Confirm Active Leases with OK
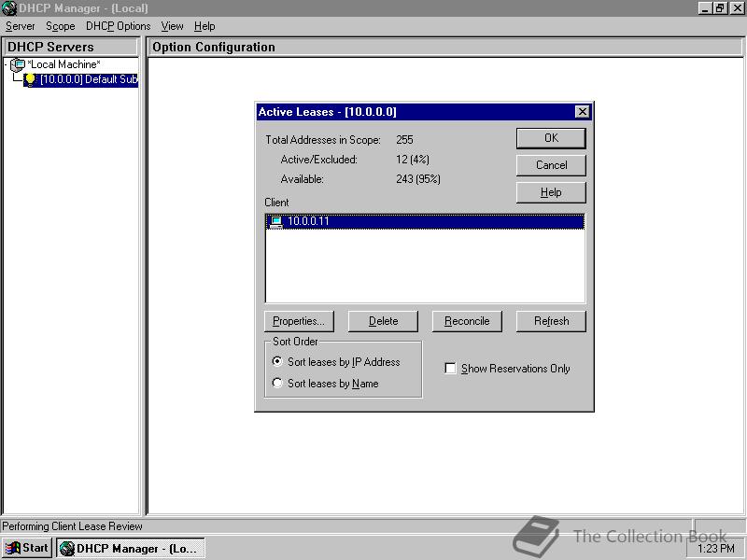Viewport: 747px width, 560px height. [551, 138]
